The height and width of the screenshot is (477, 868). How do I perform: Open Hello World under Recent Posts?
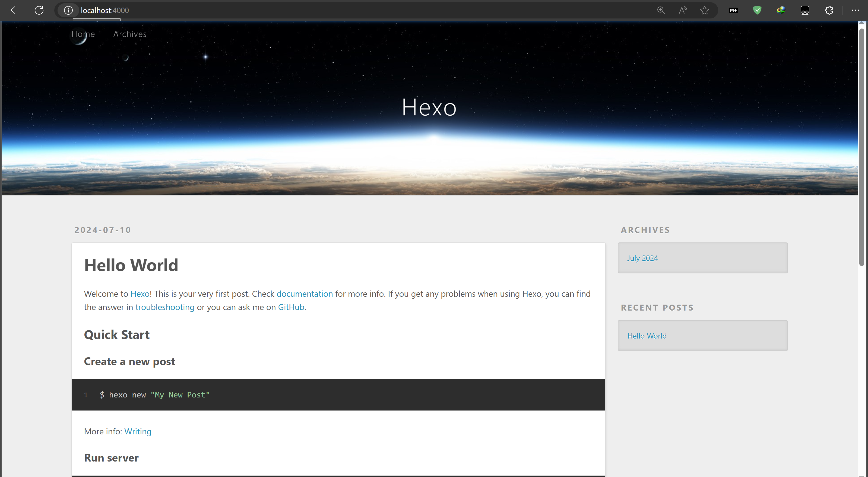click(647, 336)
